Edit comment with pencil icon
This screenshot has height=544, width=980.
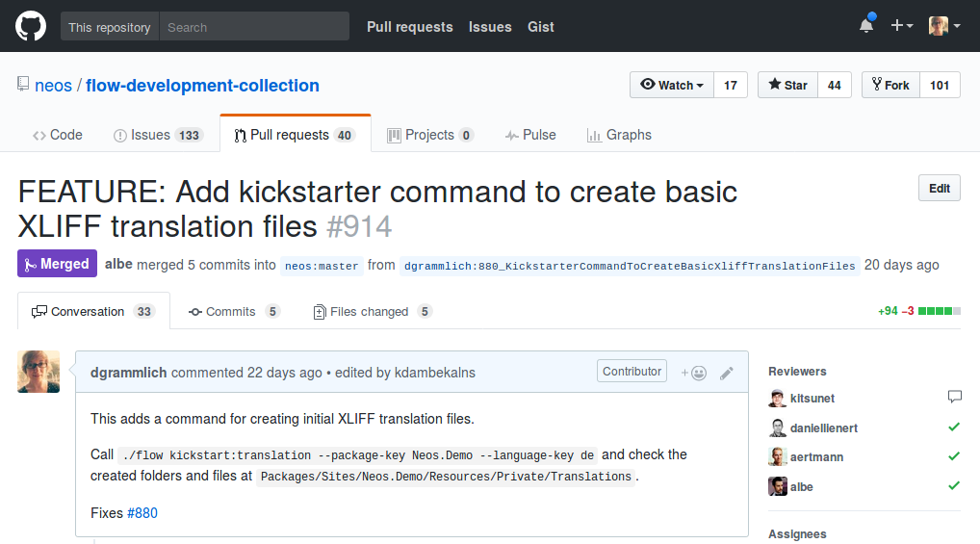tap(726, 374)
